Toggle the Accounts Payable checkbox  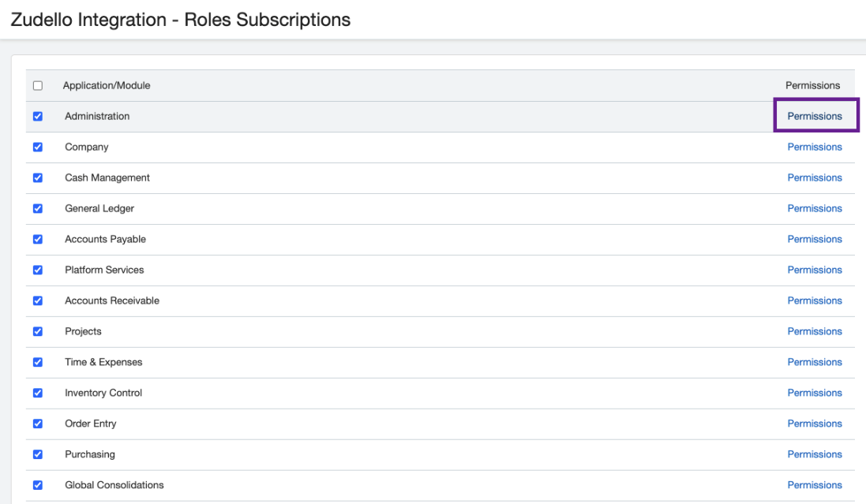tap(38, 240)
